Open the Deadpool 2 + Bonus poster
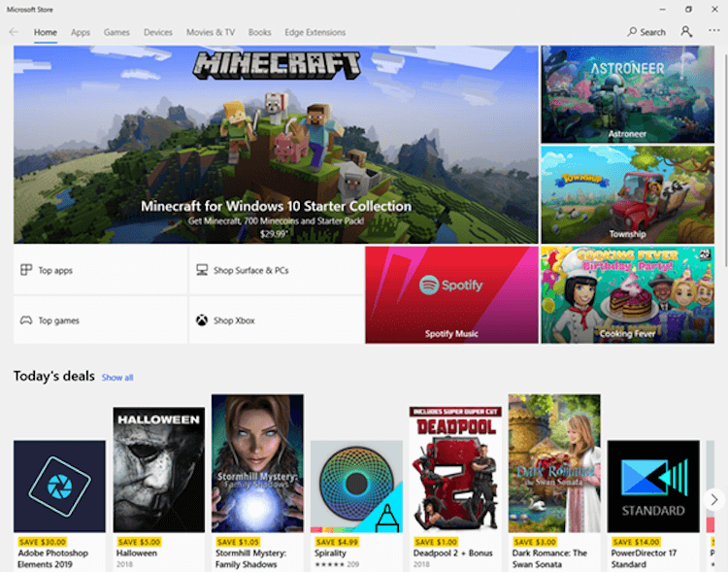Screen dimensions: 728x572 coord(455,469)
